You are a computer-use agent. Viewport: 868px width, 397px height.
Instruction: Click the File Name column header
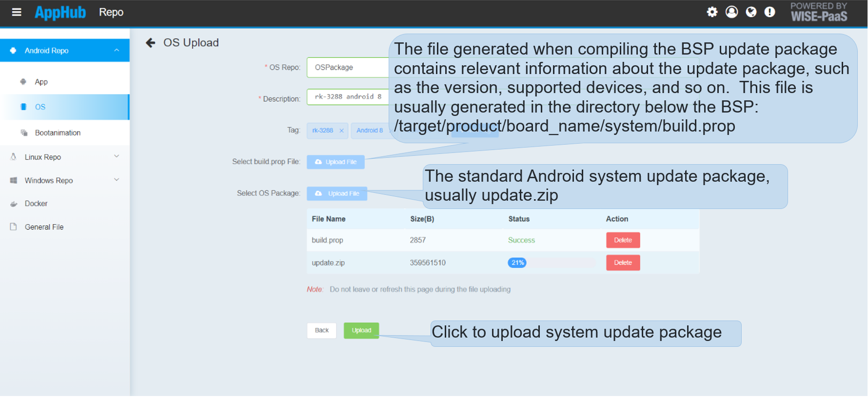point(329,219)
